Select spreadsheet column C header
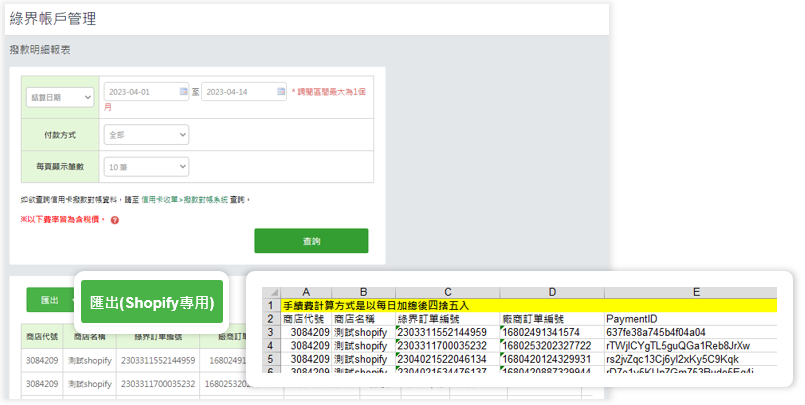 click(x=445, y=292)
